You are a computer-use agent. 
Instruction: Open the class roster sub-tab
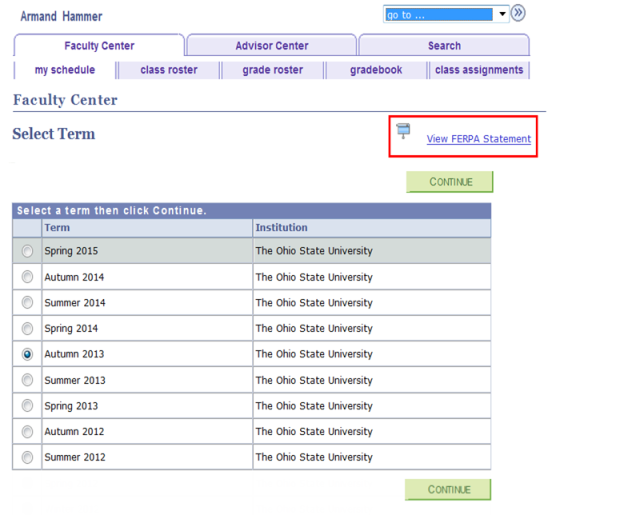(x=169, y=70)
